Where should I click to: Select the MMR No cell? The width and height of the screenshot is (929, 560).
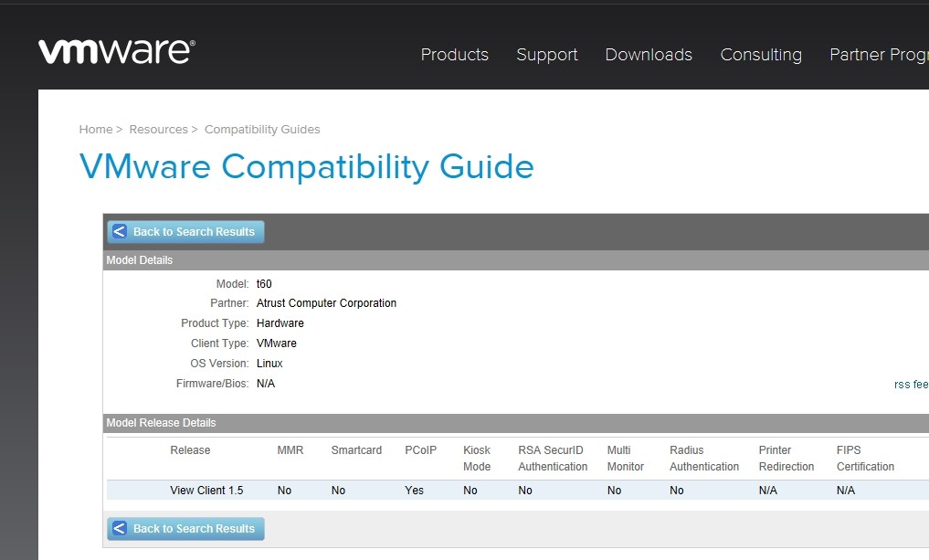tap(284, 490)
